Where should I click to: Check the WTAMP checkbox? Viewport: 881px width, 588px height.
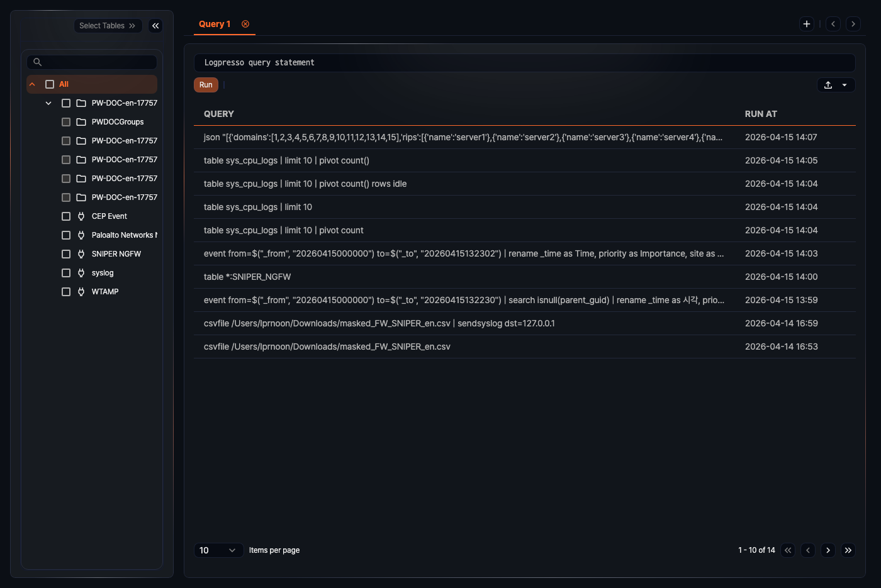click(65, 291)
